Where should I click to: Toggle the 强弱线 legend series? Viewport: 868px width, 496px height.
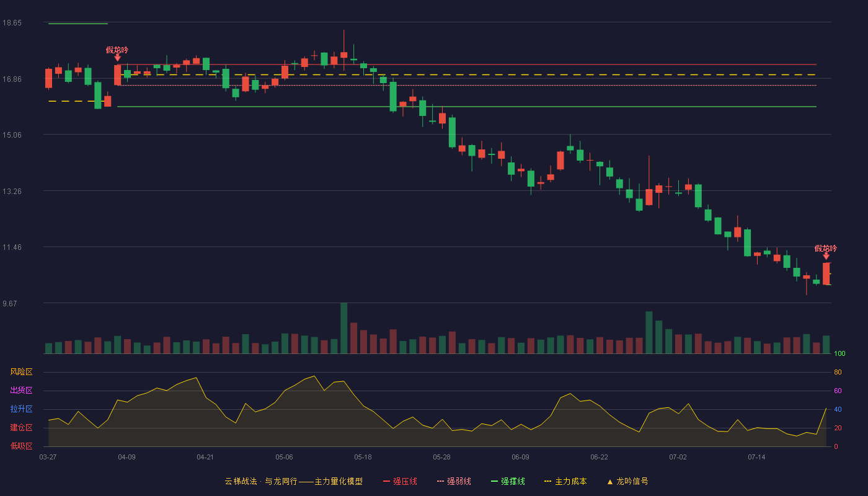454,481
